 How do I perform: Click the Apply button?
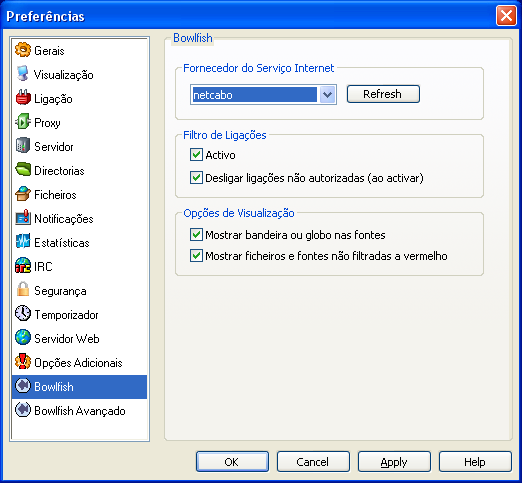click(394, 462)
